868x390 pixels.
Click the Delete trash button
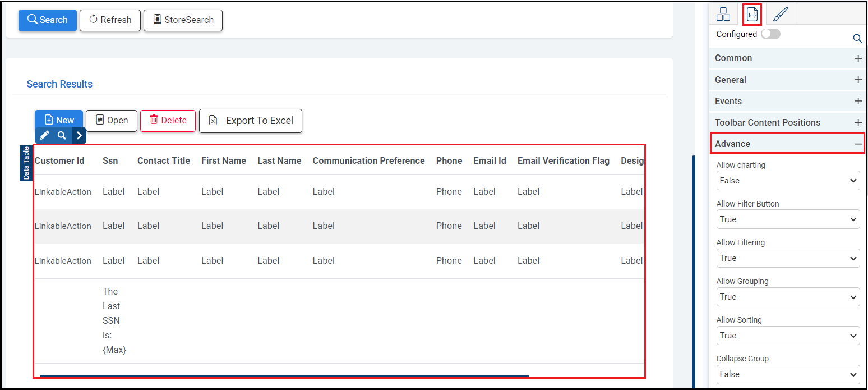point(168,121)
